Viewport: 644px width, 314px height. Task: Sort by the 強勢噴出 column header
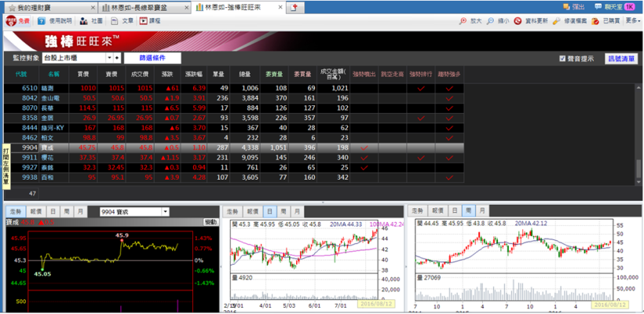[364, 75]
